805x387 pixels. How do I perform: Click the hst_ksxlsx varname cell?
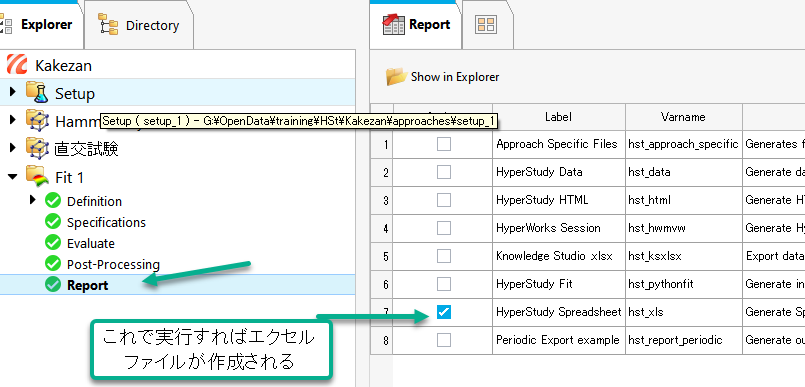pos(683,256)
